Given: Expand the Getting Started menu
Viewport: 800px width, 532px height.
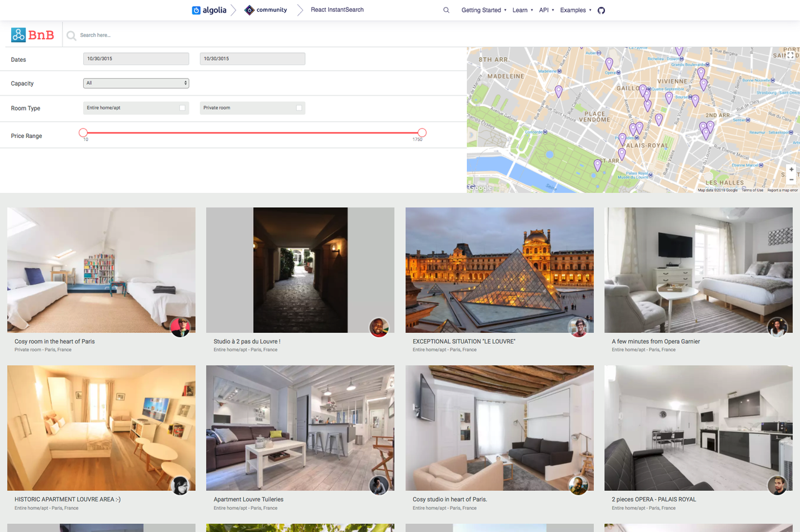Looking at the screenshot, I should pyautogui.click(x=484, y=10).
